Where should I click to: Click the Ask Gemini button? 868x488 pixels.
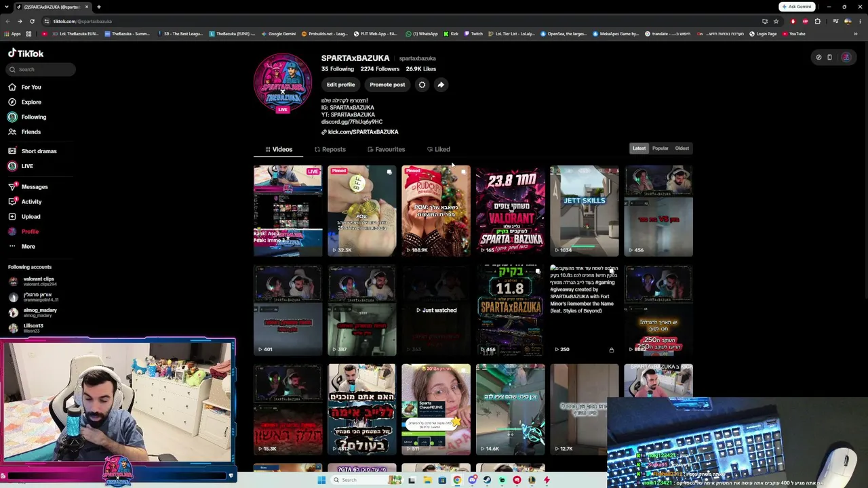pyautogui.click(x=797, y=7)
